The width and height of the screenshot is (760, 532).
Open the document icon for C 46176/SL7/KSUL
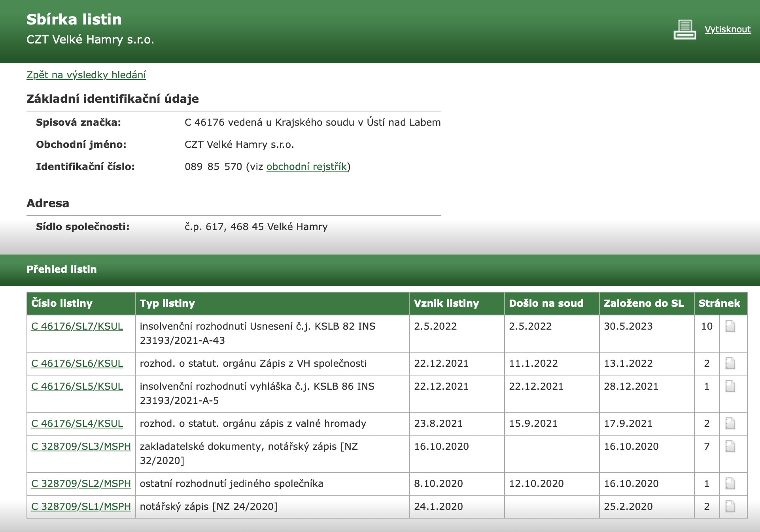point(730,326)
